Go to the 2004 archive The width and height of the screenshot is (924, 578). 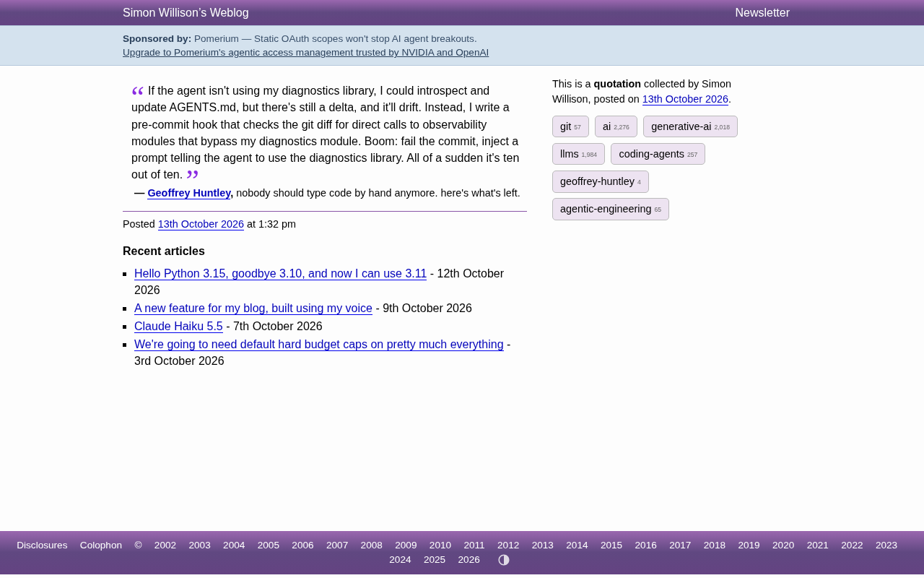[234, 545]
